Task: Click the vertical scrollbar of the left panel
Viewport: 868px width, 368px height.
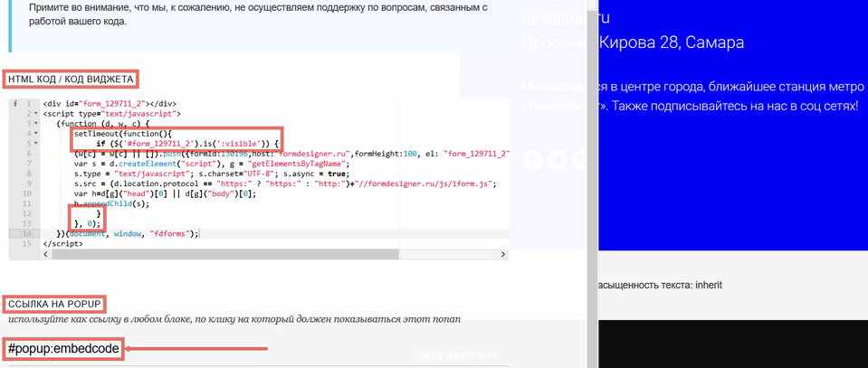Action: click(x=592, y=181)
